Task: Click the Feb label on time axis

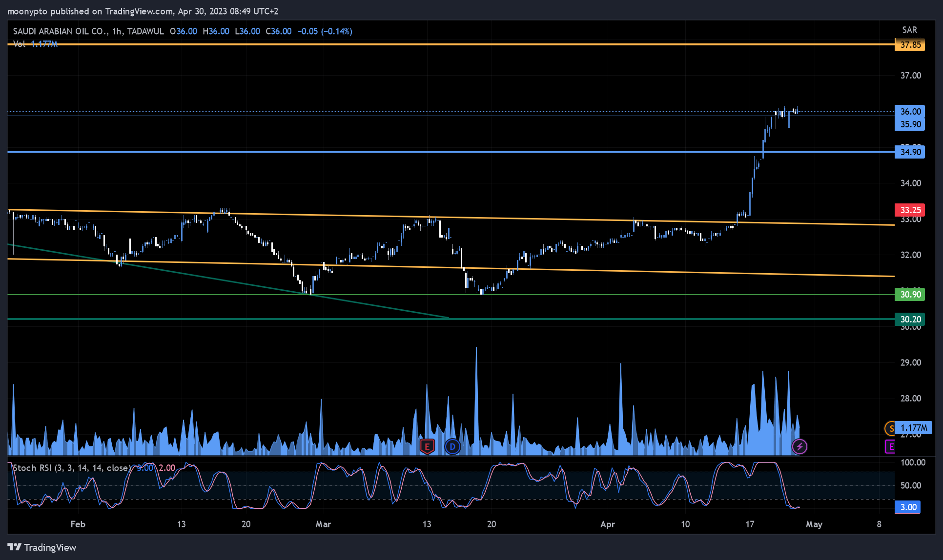Action: (78, 524)
